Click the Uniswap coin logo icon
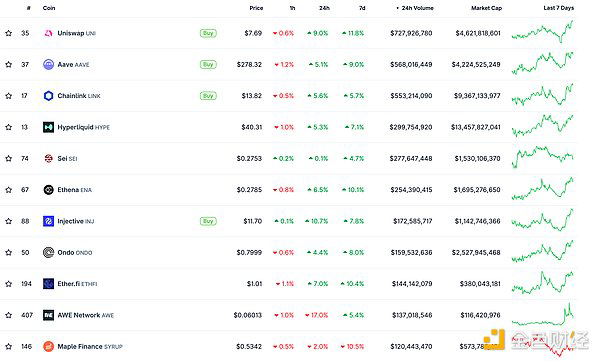The image size is (600, 361). (x=48, y=33)
